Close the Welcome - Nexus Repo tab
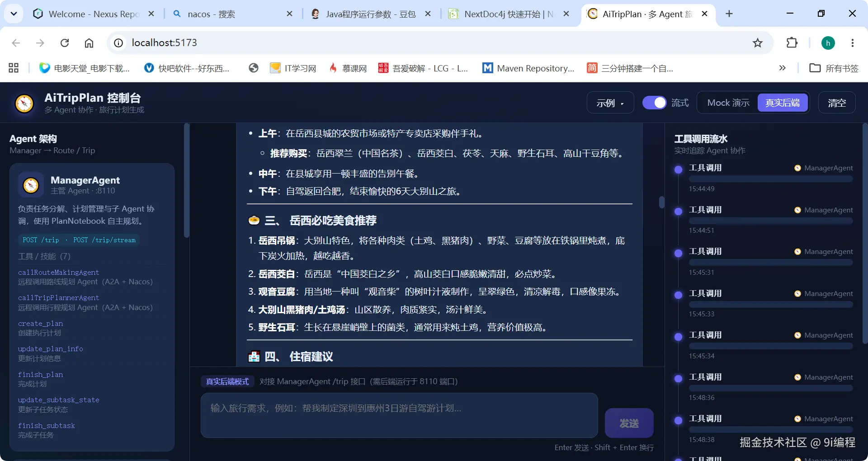This screenshot has width=868, height=461. coord(151,14)
